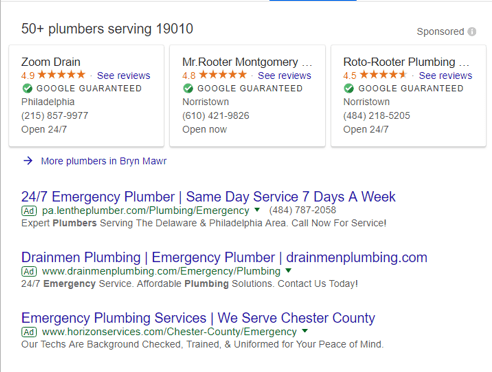Screen dimensions: 492x372
Task: Click the Sponsored info icon
Action: pyautogui.click(x=472, y=32)
